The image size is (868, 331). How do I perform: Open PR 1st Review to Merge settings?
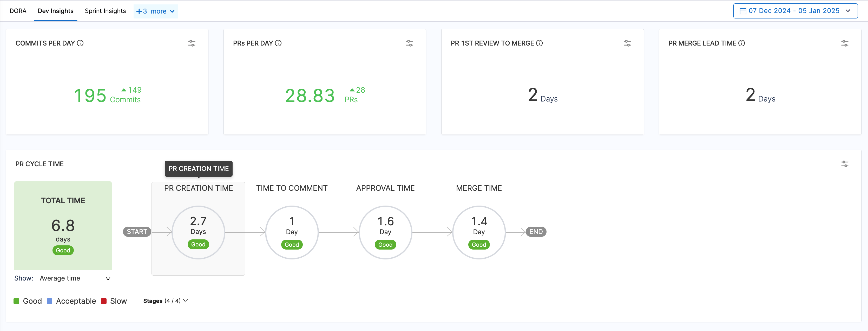[627, 43]
